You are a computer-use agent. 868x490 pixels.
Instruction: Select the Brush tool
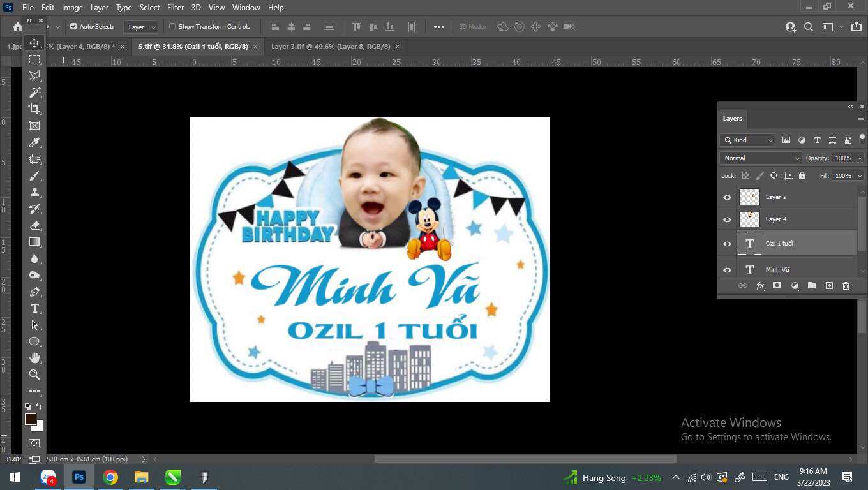pyautogui.click(x=34, y=175)
